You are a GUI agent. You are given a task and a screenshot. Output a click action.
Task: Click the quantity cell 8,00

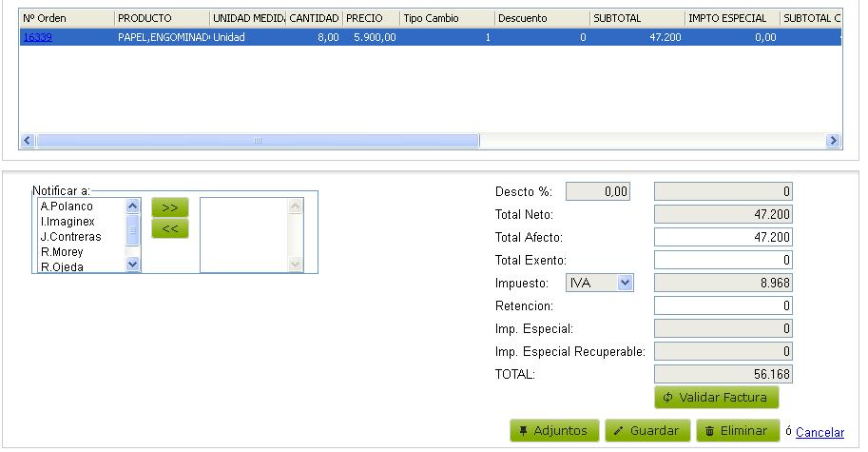314,37
